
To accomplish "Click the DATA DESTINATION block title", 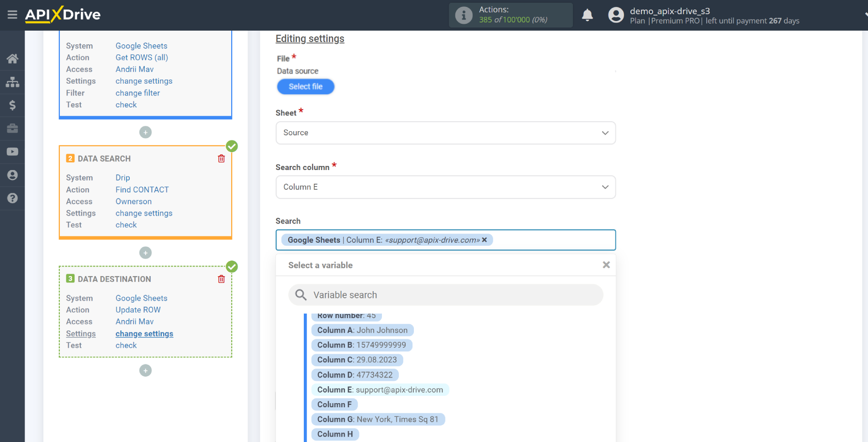I will (x=114, y=279).
